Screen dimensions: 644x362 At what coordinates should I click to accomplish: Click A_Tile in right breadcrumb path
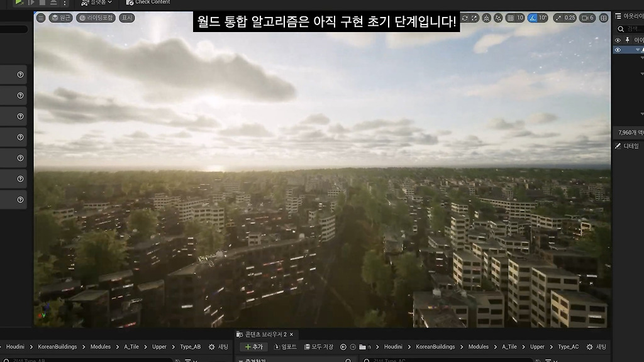click(x=509, y=347)
